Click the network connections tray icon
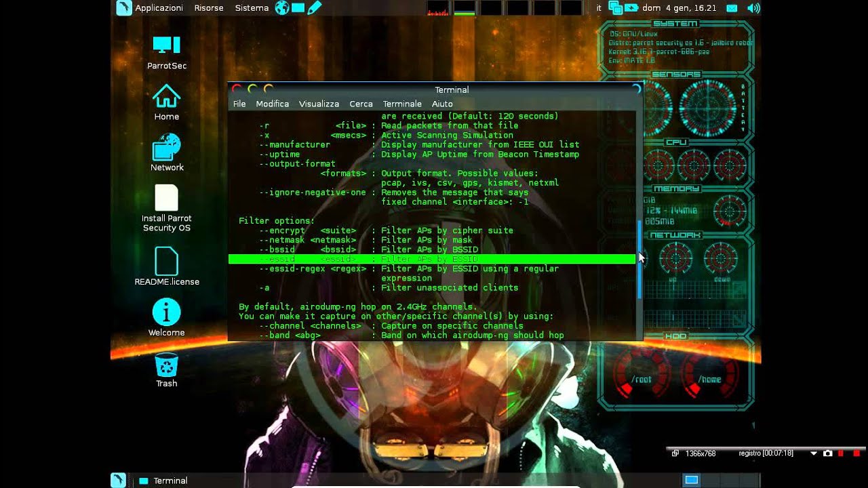Image resolution: width=868 pixels, height=488 pixels. pos(616,8)
